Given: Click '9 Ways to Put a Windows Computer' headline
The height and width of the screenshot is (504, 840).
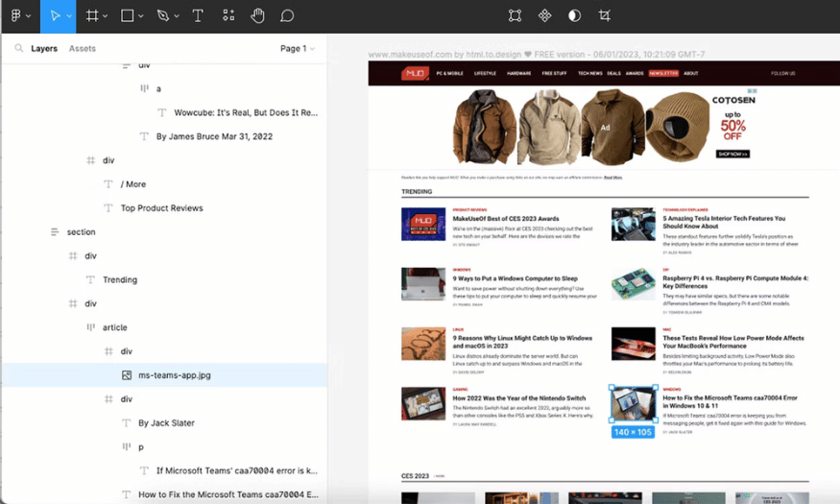Looking at the screenshot, I should [x=515, y=278].
